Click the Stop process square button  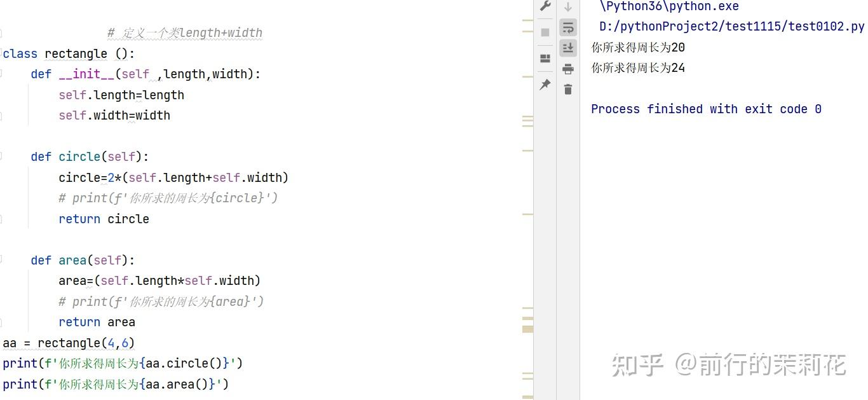point(545,32)
